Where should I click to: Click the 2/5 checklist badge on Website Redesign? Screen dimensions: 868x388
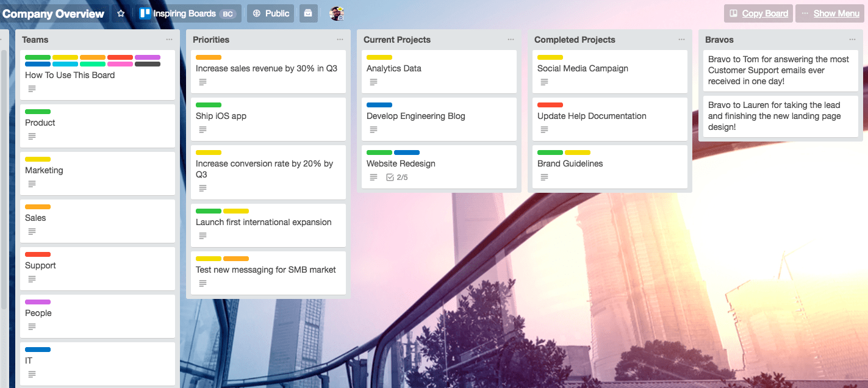(397, 178)
